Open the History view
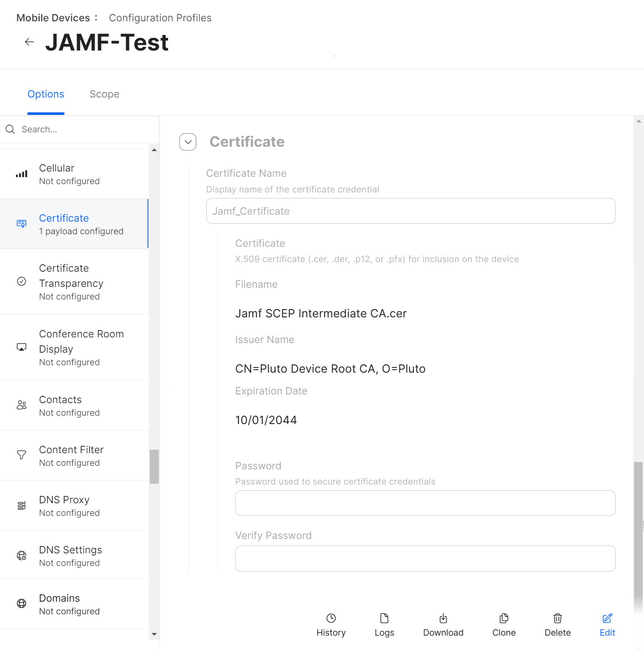This screenshot has height=650, width=644. click(331, 625)
